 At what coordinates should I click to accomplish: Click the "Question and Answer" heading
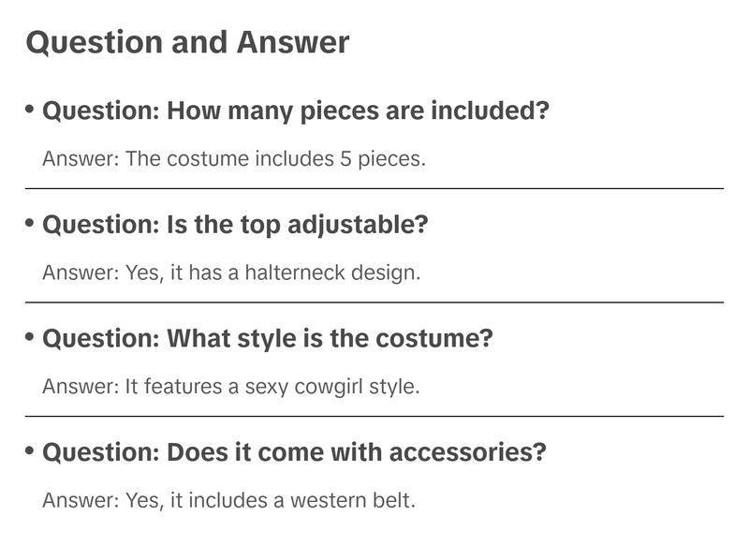click(187, 43)
